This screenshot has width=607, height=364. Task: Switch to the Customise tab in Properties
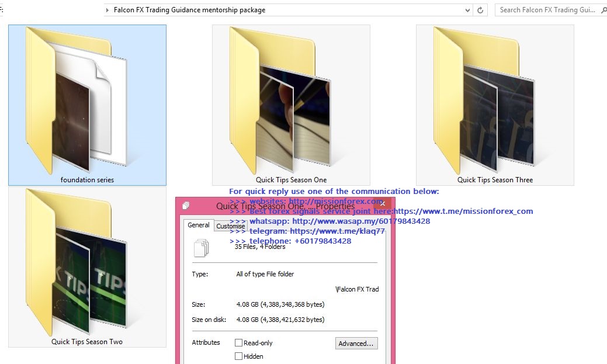tap(230, 226)
